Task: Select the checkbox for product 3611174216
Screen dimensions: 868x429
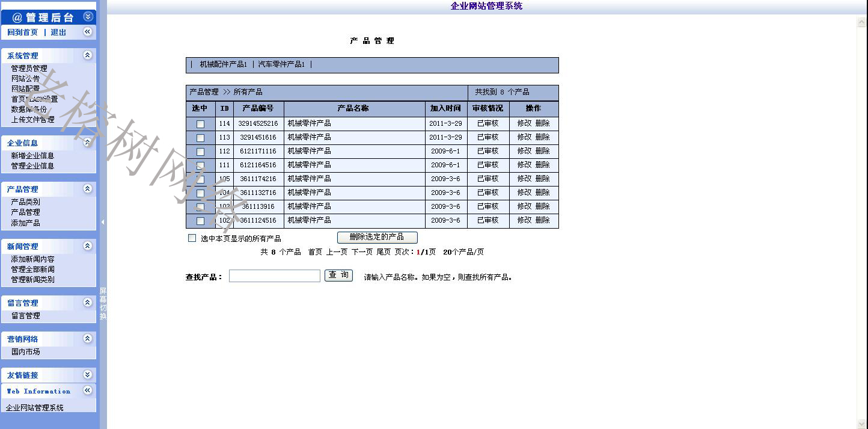Action: click(200, 179)
